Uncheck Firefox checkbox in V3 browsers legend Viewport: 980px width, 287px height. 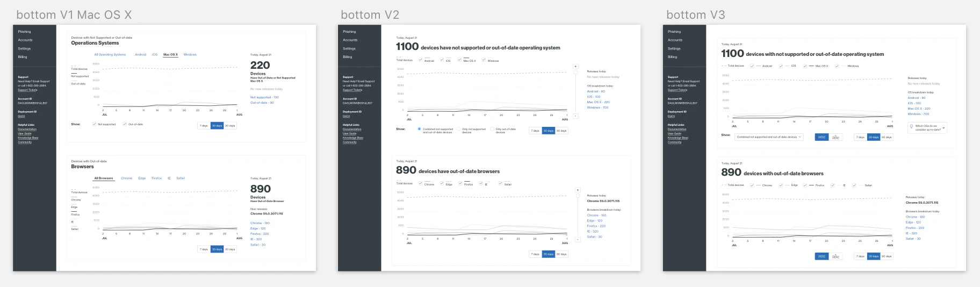tap(805, 185)
